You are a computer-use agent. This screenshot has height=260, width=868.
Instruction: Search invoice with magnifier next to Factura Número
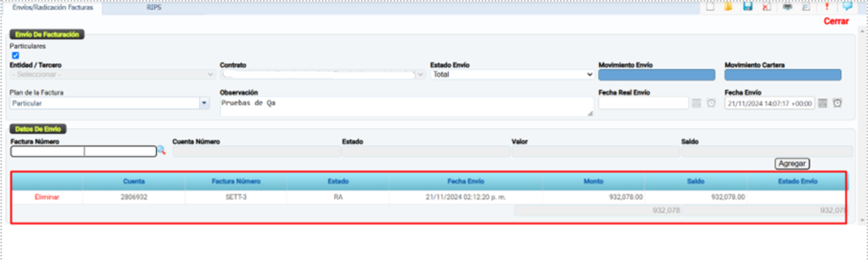(x=161, y=151)
